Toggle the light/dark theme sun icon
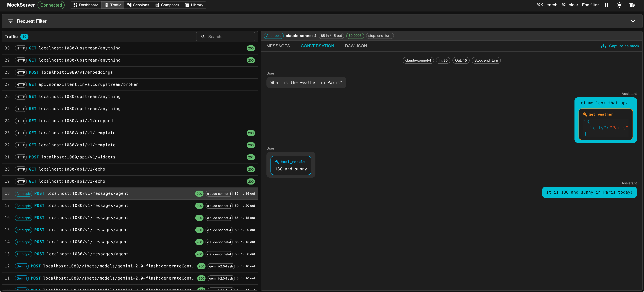This screenshot has width=644, height=292. (619, 5)
